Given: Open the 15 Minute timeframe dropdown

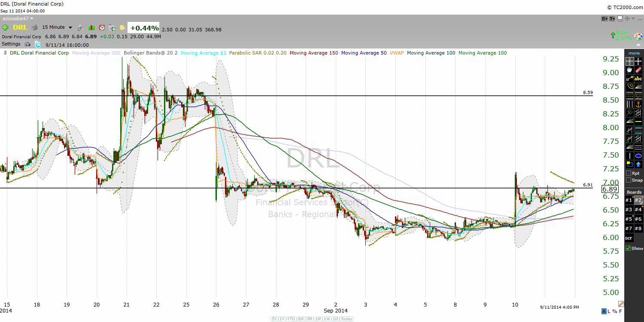Looking at the screenshot, I should point(57,27).
